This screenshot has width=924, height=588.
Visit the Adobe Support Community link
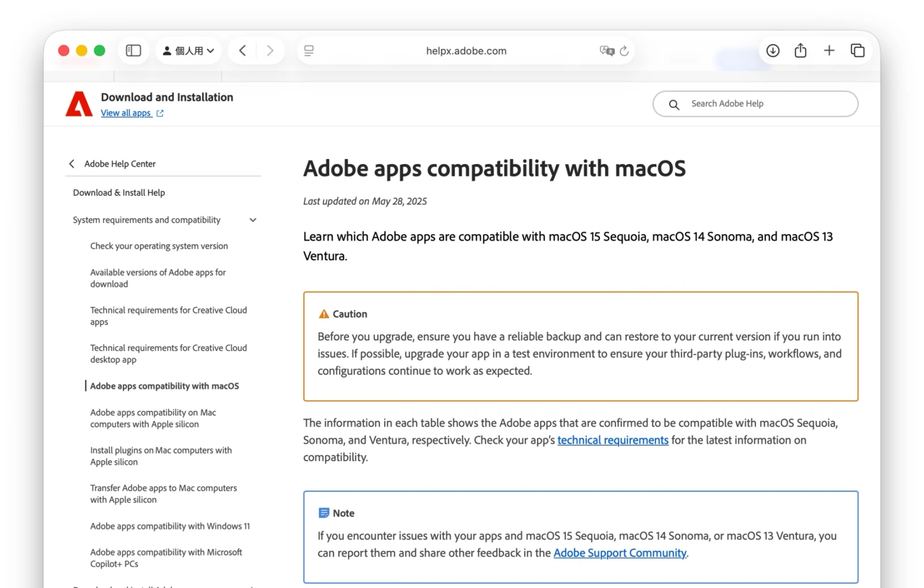click(x=619, y=553)
